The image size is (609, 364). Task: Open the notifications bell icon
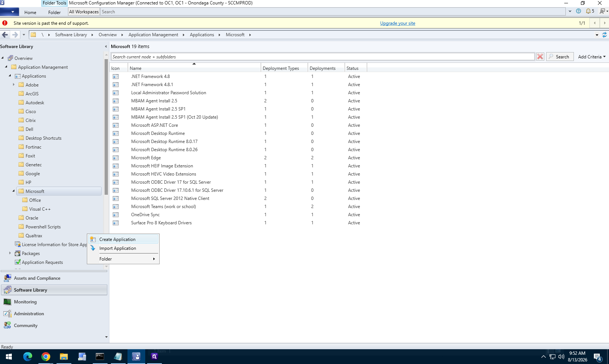point(588,11)
